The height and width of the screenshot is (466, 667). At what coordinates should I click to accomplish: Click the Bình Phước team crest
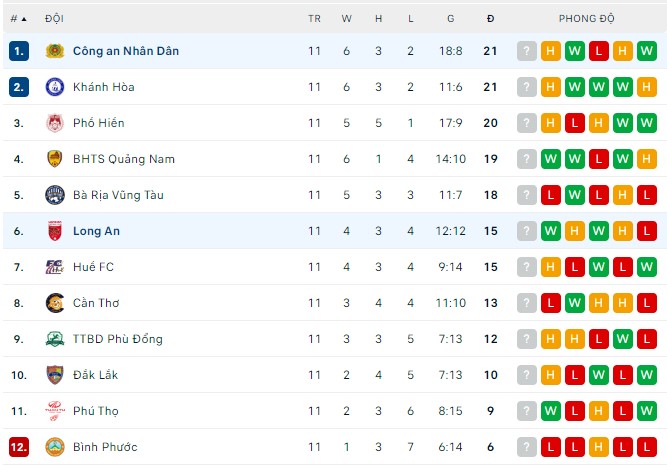coord(55,447)
